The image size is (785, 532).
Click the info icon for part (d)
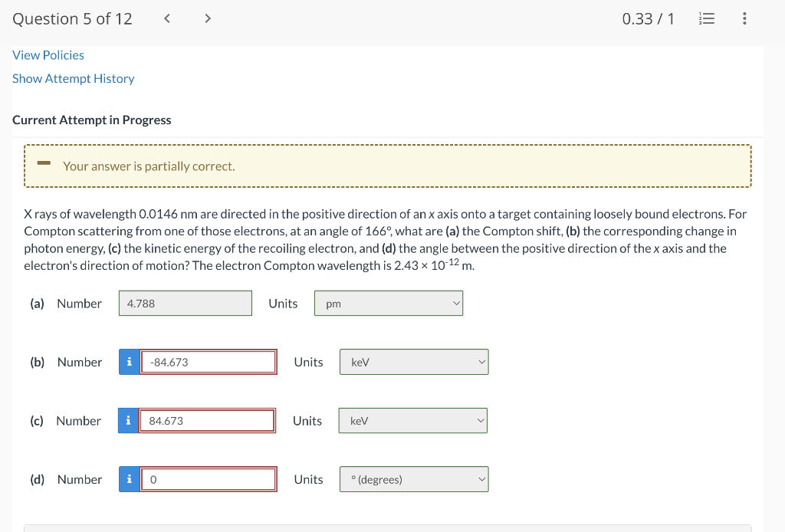coord(129,479)
